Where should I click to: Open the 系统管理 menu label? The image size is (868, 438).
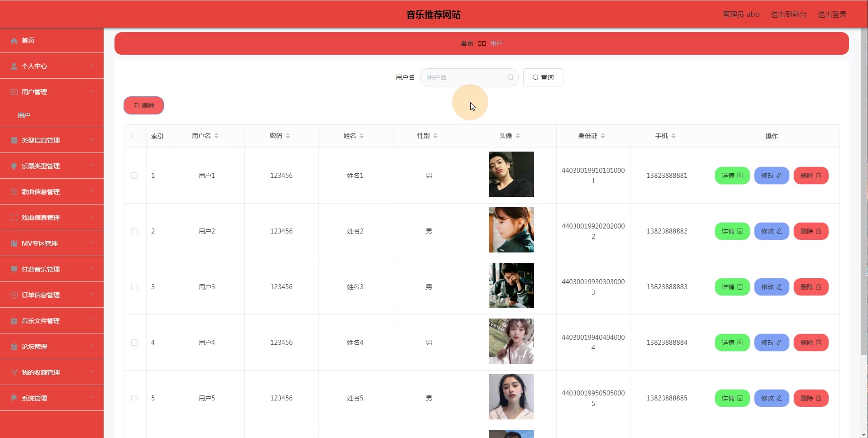pos(34,398)
